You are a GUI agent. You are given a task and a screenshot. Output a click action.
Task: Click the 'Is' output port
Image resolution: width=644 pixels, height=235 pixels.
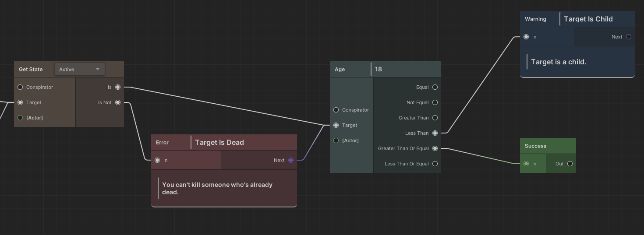tap(118, 87)
